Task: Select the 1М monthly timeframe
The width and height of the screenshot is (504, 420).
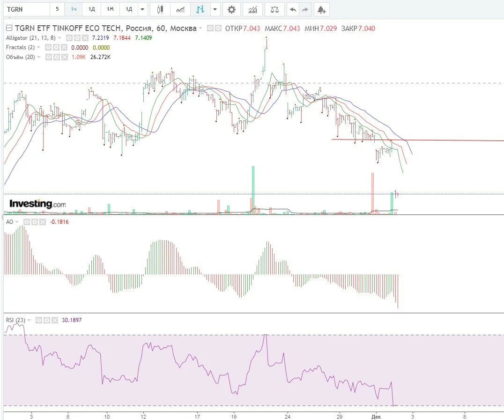Action: click(x=110, y=9)
